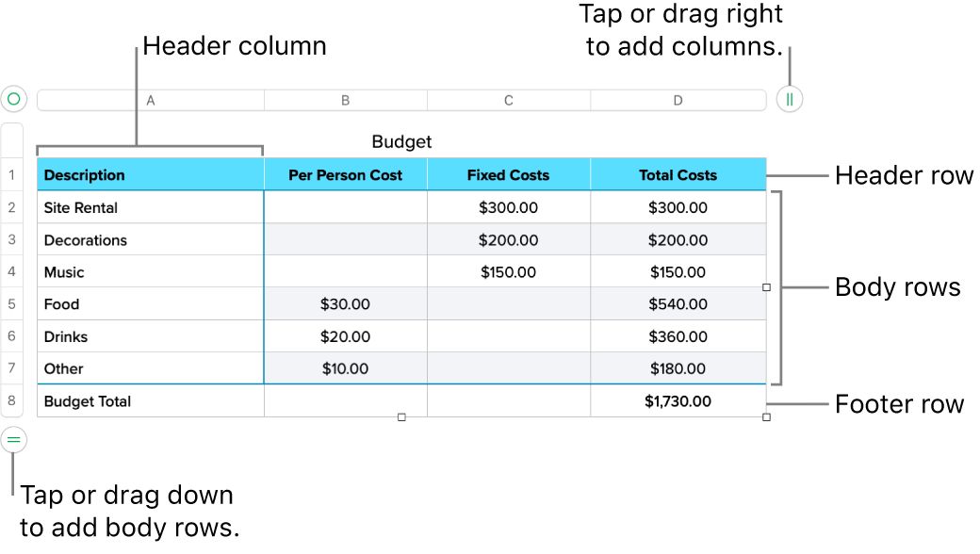Select the whole table via its circular handle
Screen dimensions: 980x554
(13, 99)
